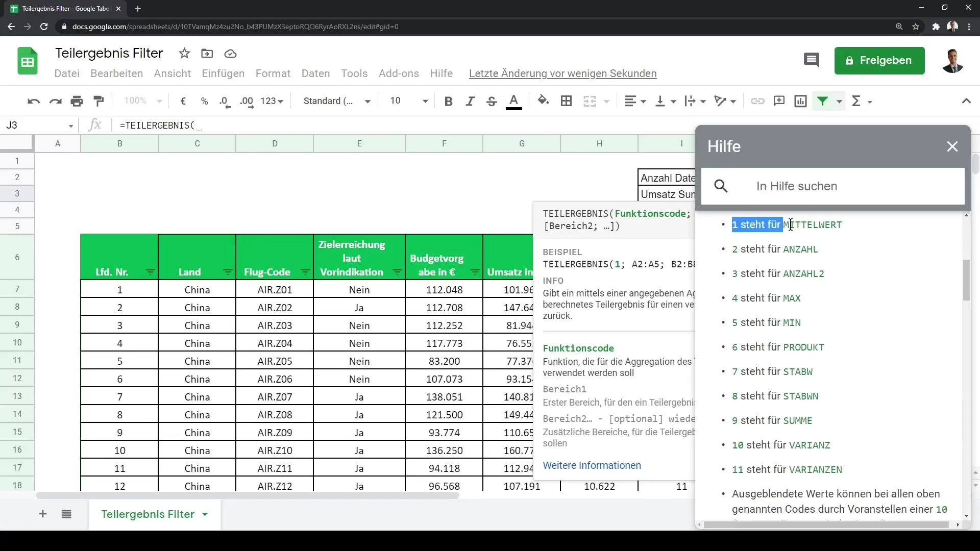Toggle the filter on Land column header
980x551 pixels.
click(x=228, y=272)
